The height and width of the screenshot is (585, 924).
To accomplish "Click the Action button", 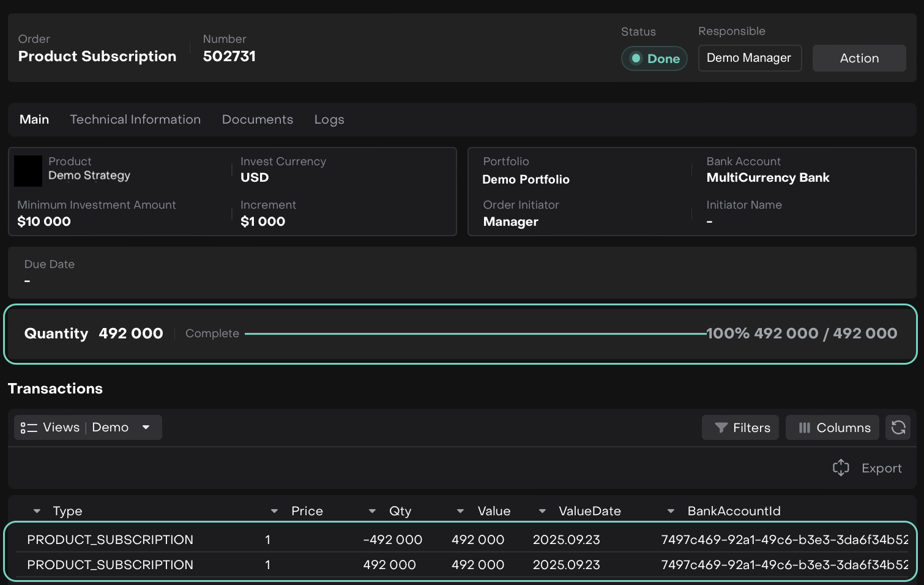I will tap(859, 58).
